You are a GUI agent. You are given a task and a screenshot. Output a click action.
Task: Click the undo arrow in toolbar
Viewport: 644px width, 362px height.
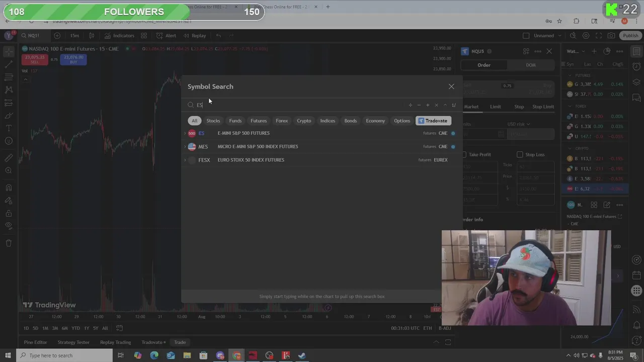[218, 36]
